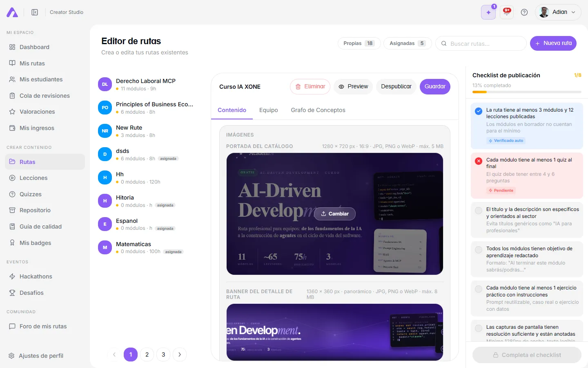Go to pagination page 3
The width and height of the screenshot is (588, 368).
coord(163,355)
